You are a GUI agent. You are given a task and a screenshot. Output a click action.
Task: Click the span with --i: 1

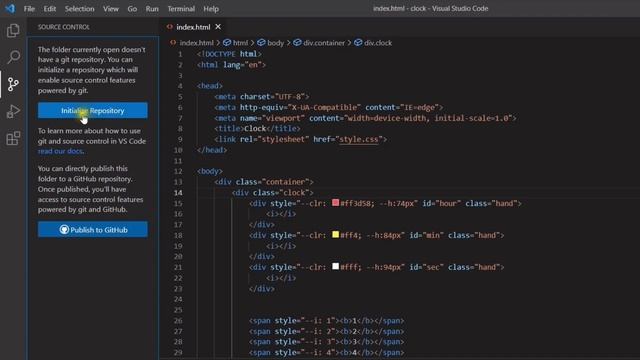click(327, 320)
